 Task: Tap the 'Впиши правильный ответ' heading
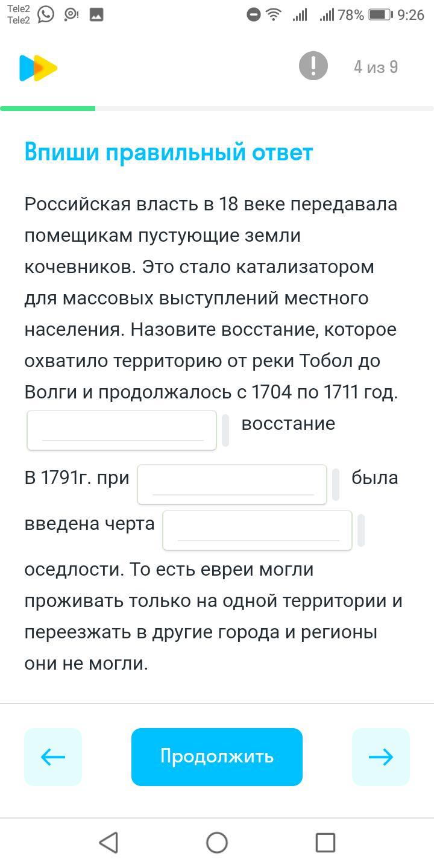pos(169,153)
